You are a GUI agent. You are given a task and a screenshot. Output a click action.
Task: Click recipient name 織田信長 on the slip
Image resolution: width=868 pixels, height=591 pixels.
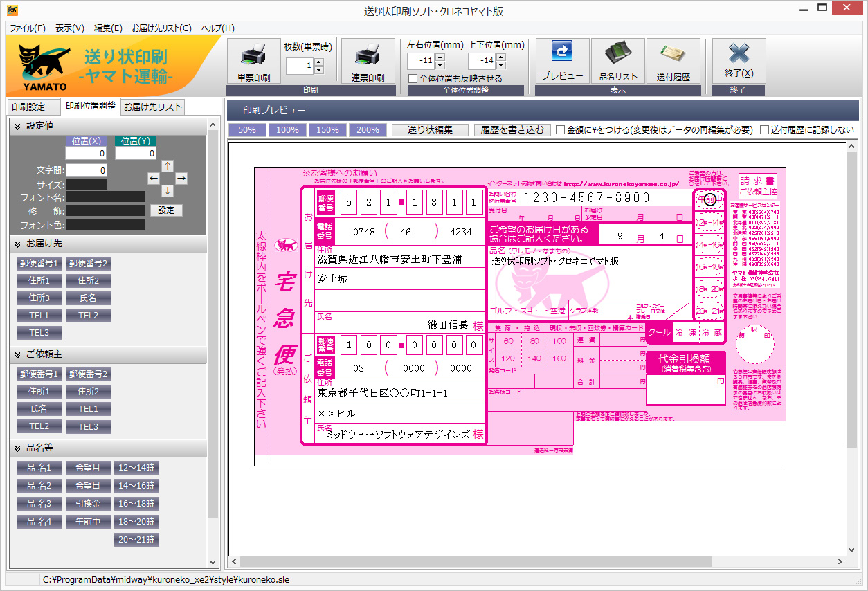pyautogui.click(x=447, y=325)
